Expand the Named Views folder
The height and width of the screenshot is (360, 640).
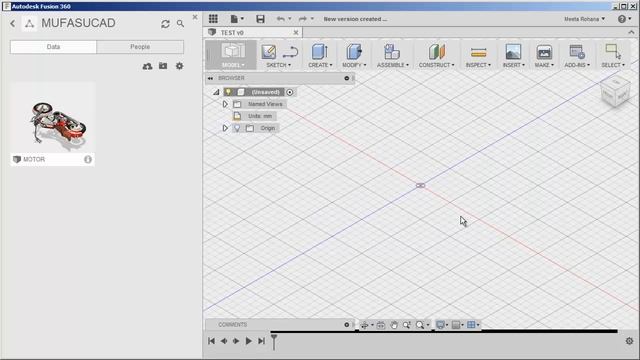click(225, 104)
